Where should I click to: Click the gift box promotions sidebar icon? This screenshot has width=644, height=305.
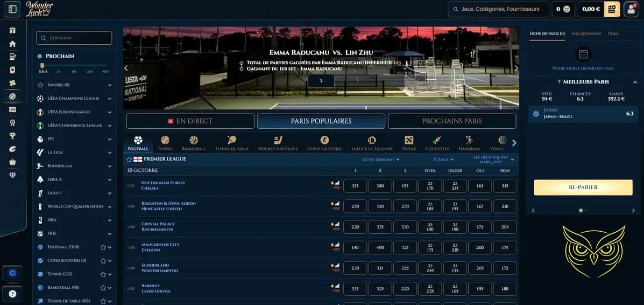pyautogui.click(x=12, y=30)
